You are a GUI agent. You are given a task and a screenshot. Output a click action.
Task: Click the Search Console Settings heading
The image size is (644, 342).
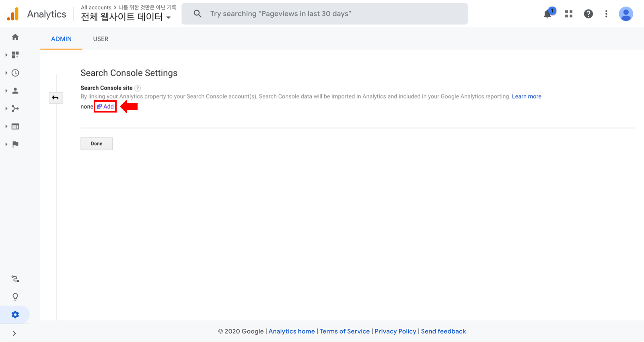pos(129,73)
